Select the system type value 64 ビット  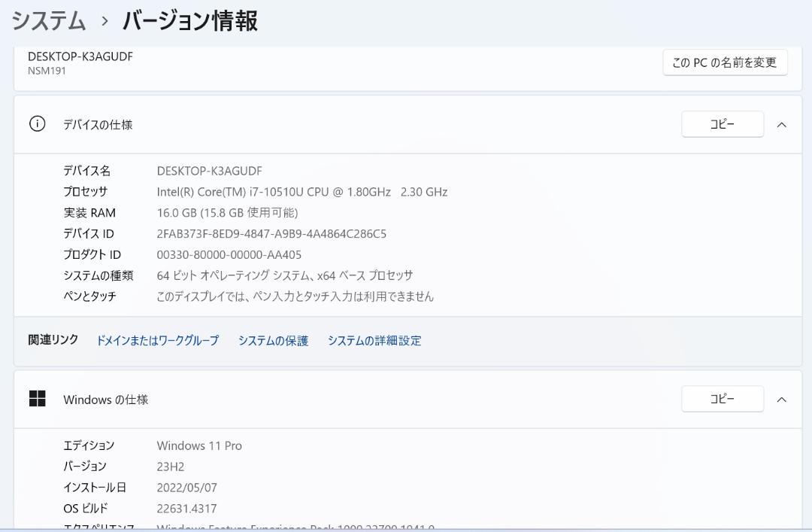coord(285,275)
